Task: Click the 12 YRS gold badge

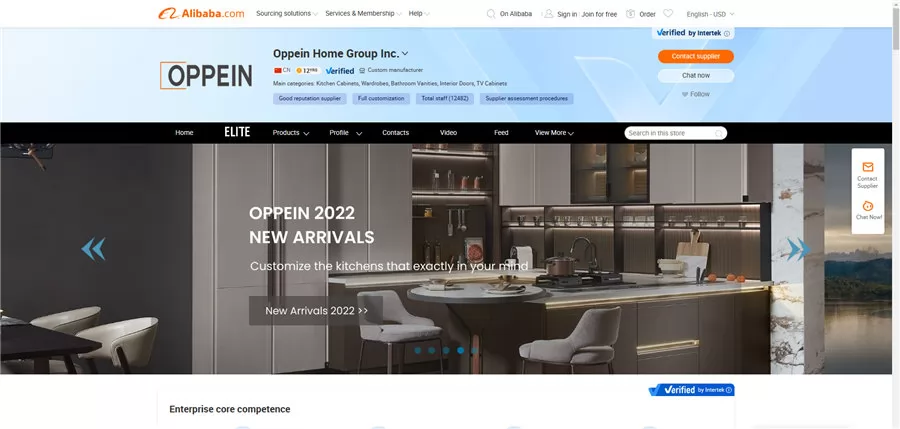Action: point(307,70)
